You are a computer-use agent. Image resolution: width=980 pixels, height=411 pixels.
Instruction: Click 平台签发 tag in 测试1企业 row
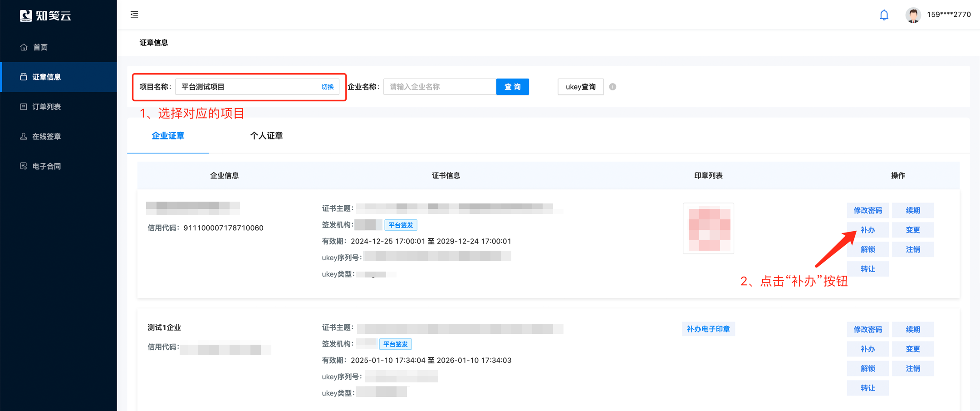pyautogui.click(x=396, y=344)
